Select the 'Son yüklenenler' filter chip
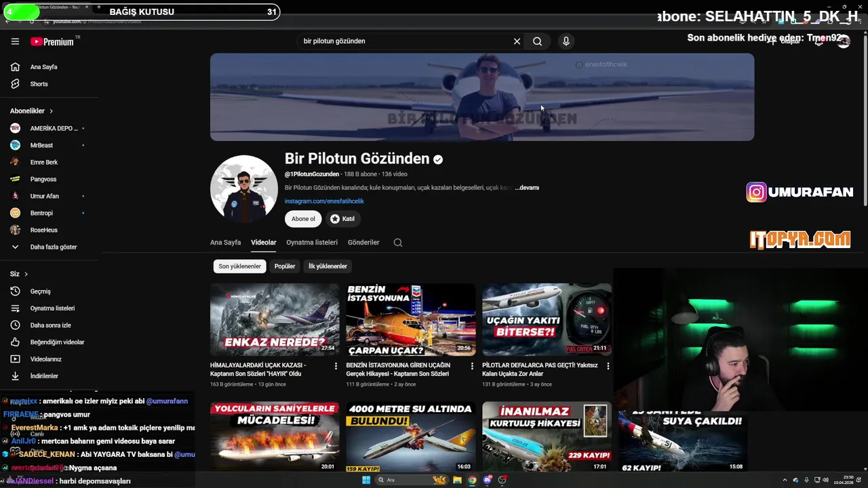868x488 pixels. [239, 266]
